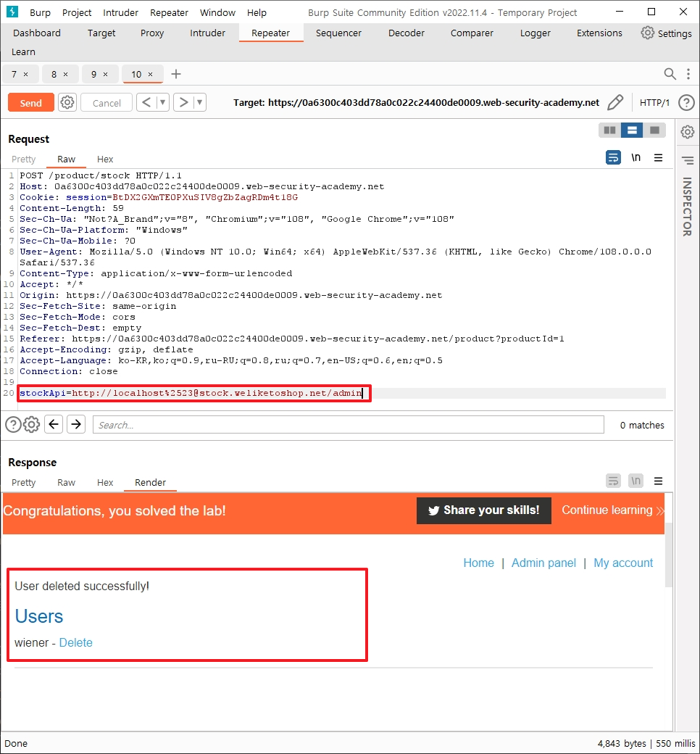700x754 pixels.
Task: Switch to the Logger tab
Action: 535,33
